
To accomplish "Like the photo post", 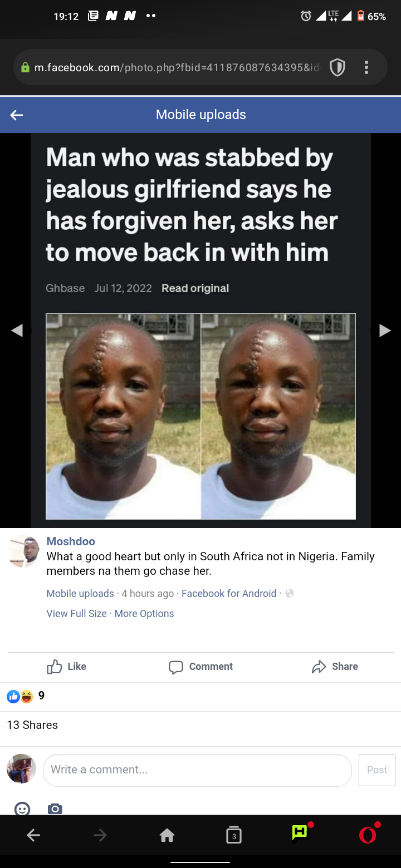I will pyautogui.click(x=67, y=667).
